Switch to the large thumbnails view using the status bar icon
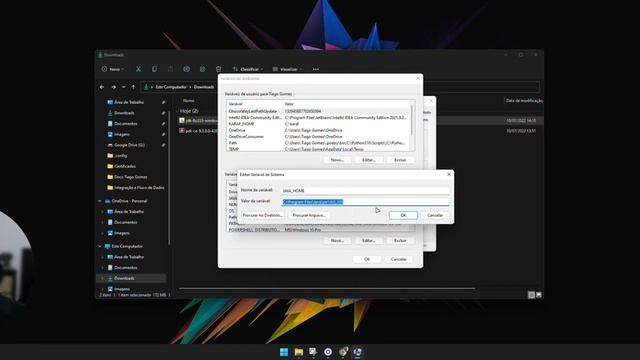This screenshot has width=640, height=360. pyautogui.click(x=539, y=295)
